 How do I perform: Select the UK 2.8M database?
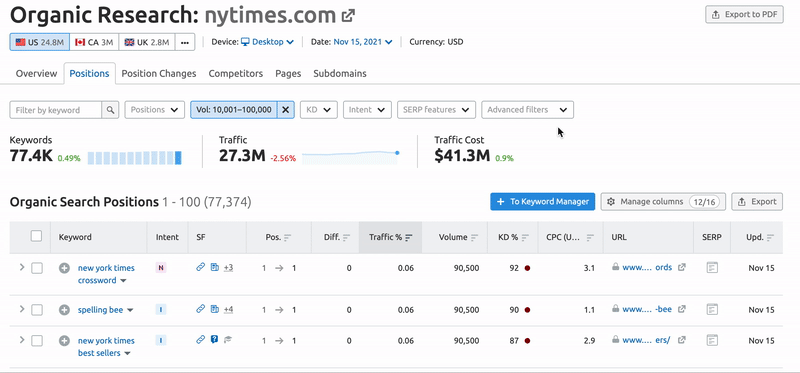pyautogui.click(x=146, y=42)
